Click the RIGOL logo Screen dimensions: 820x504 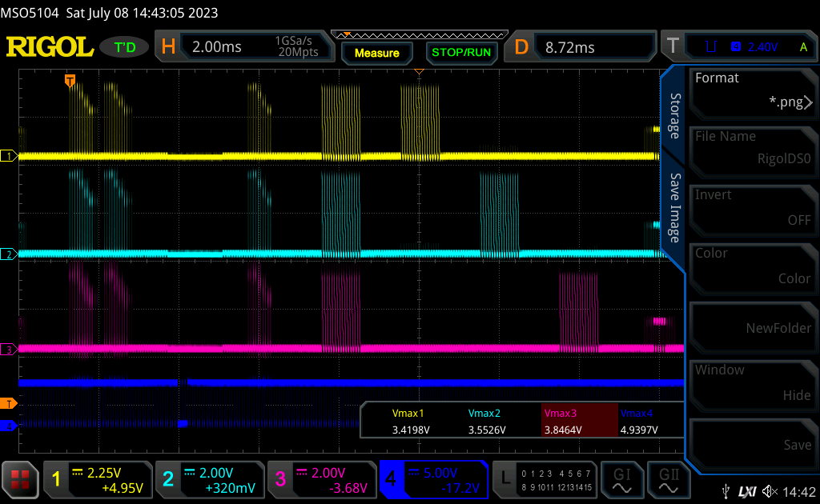point(50,47)
